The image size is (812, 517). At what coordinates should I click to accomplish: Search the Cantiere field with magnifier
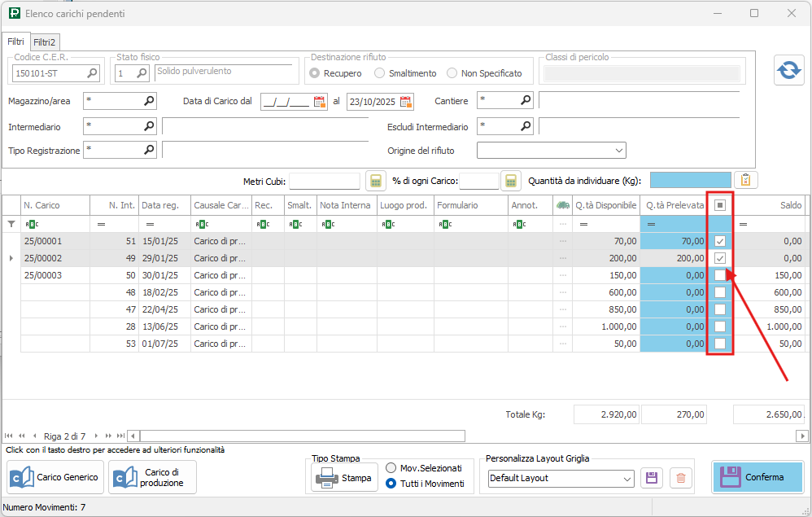(526, 101)
